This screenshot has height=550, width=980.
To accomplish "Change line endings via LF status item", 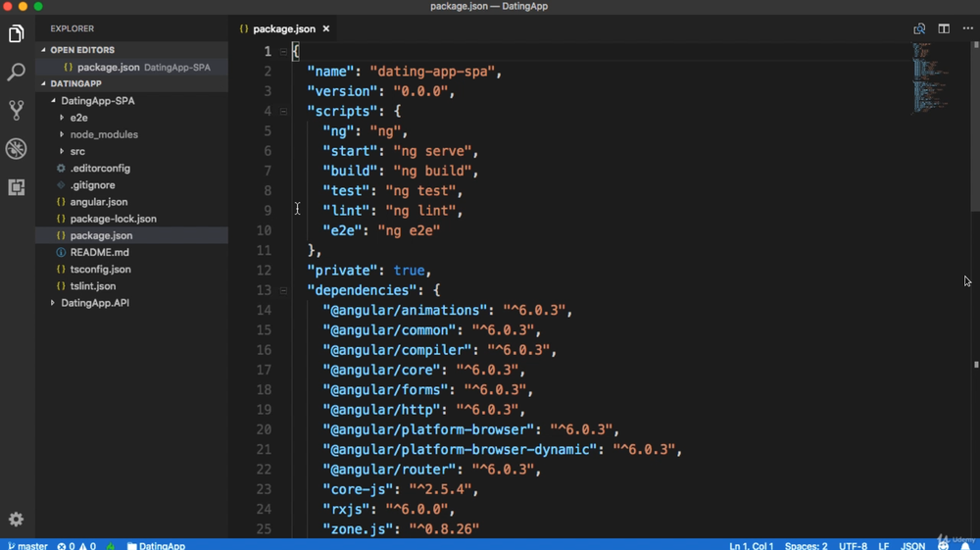I will (884, 546).
